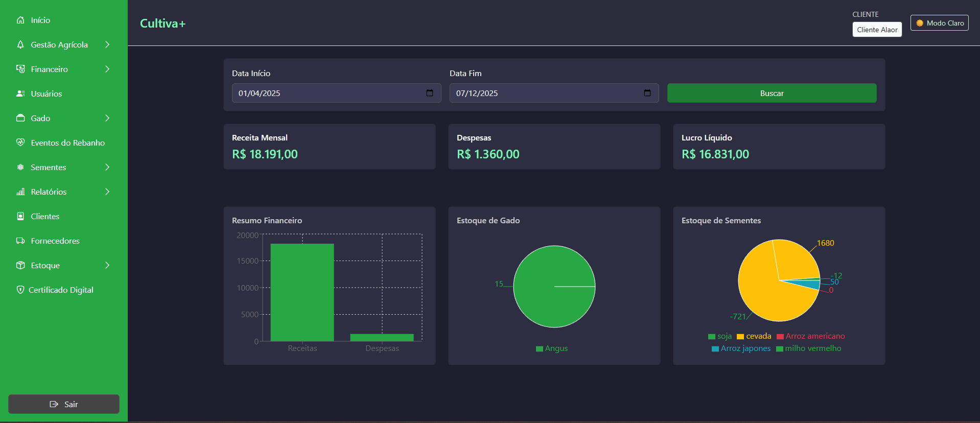Click the Início home icon
Image resolution: width=980 pixels, height=423 pixels.
20,20
